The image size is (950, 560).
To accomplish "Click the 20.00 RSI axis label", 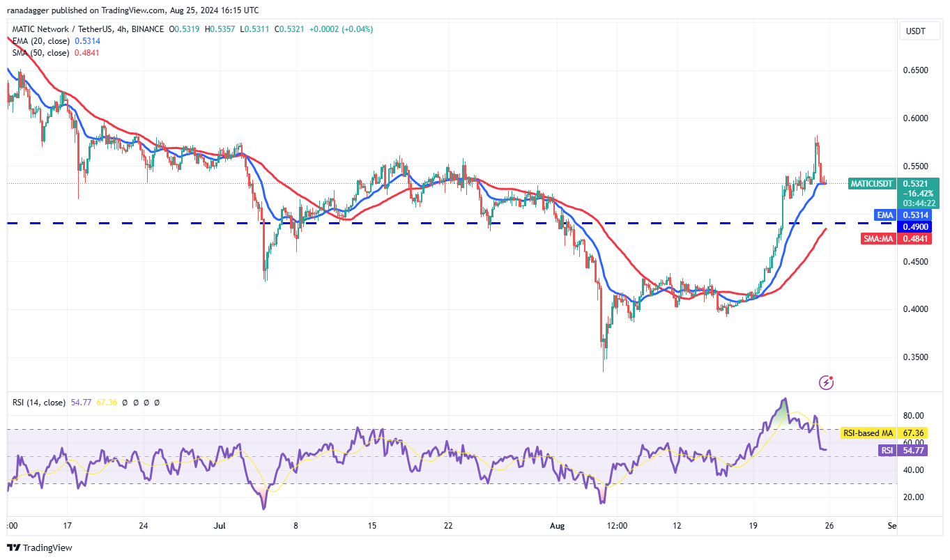I will click(914, 497).
